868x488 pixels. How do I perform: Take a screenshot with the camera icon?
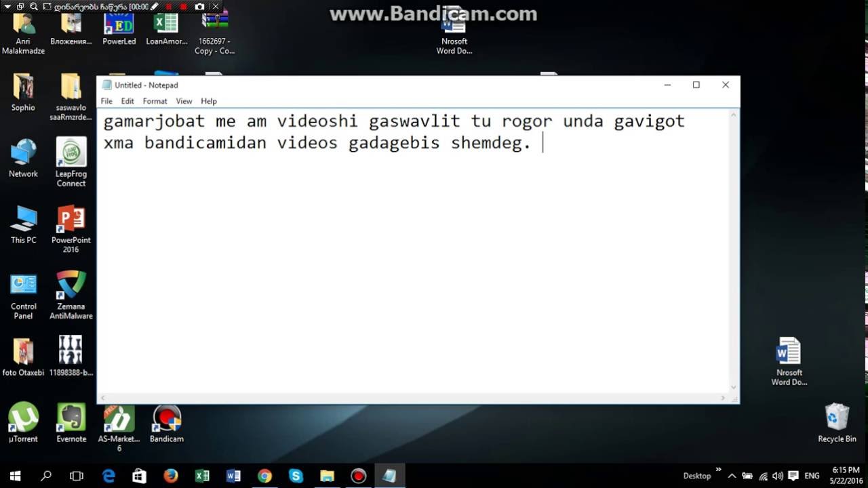pyautogui.click(x=199, y=6)
